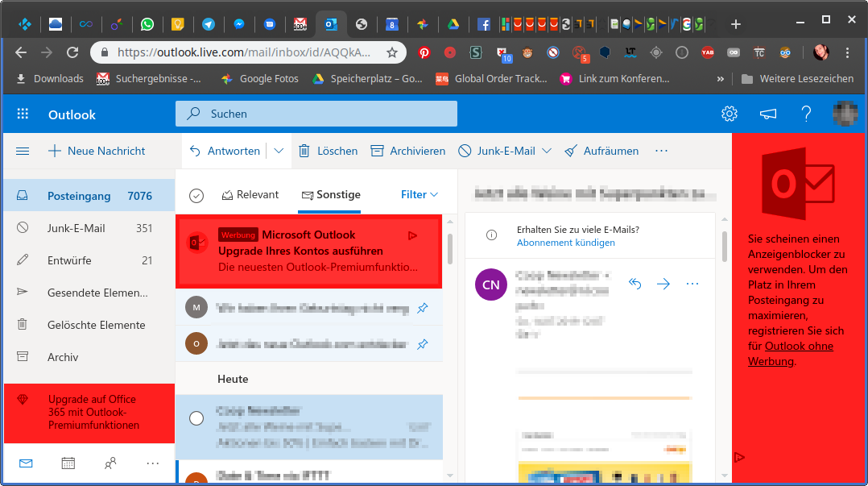Tick the selection circle of today's first message
This screenshot has height=486, width=868.
coord(196,417)
